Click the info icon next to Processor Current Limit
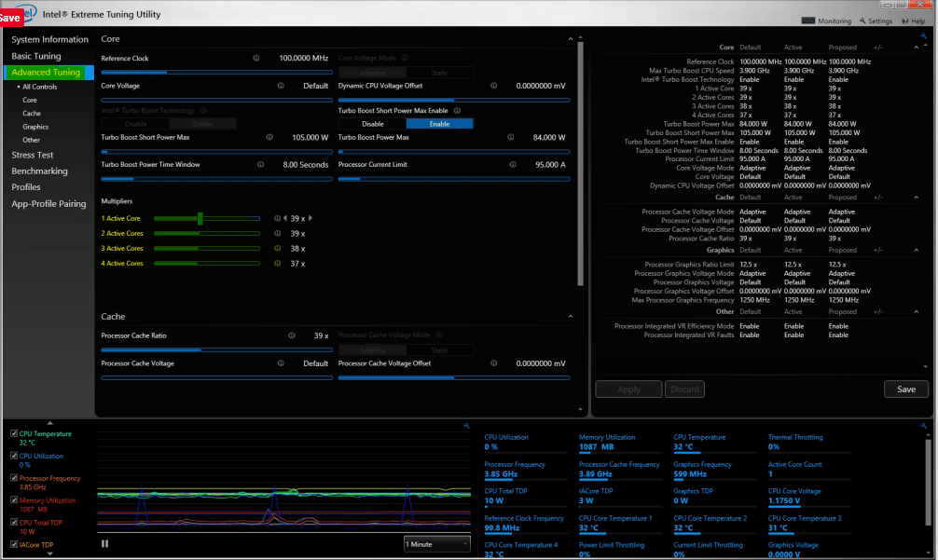 [513, 165]
